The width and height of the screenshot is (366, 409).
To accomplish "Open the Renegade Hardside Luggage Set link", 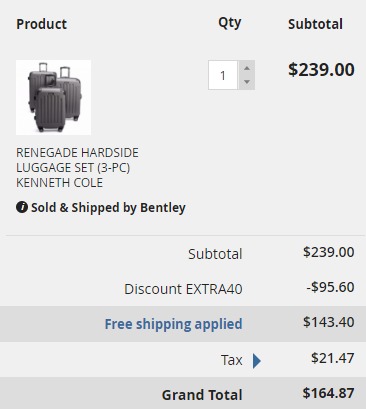I will (x=77, y=167).
